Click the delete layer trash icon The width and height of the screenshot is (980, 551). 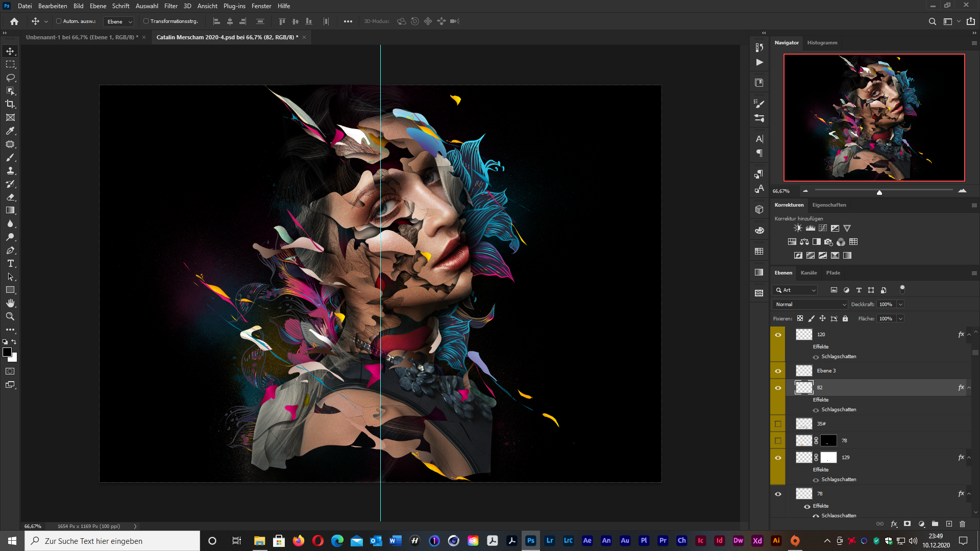pos(962,524)
